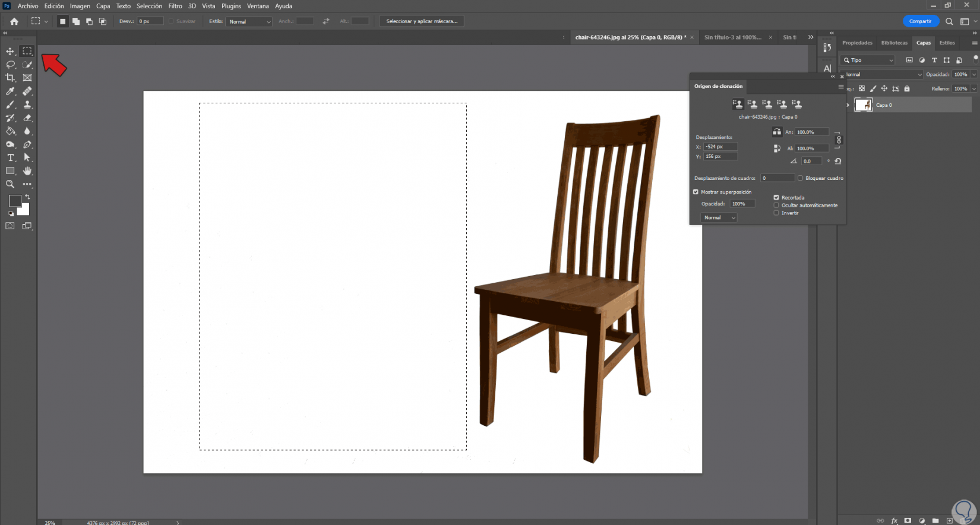Click Seleccionar y aplicar máscara button
The height and width of the screenshot is (525, 980).
pyautogui.click(x=422, y=21)
